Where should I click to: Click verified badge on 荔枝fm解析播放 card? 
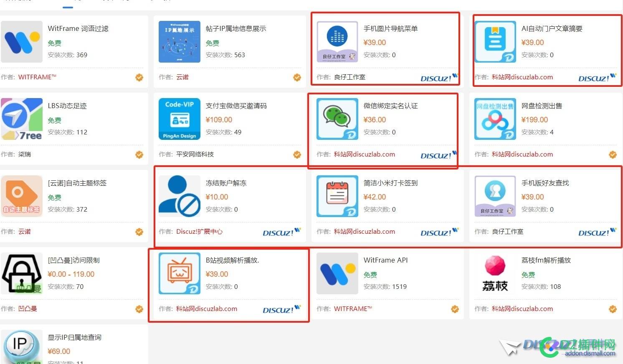[x=613, y=309]
